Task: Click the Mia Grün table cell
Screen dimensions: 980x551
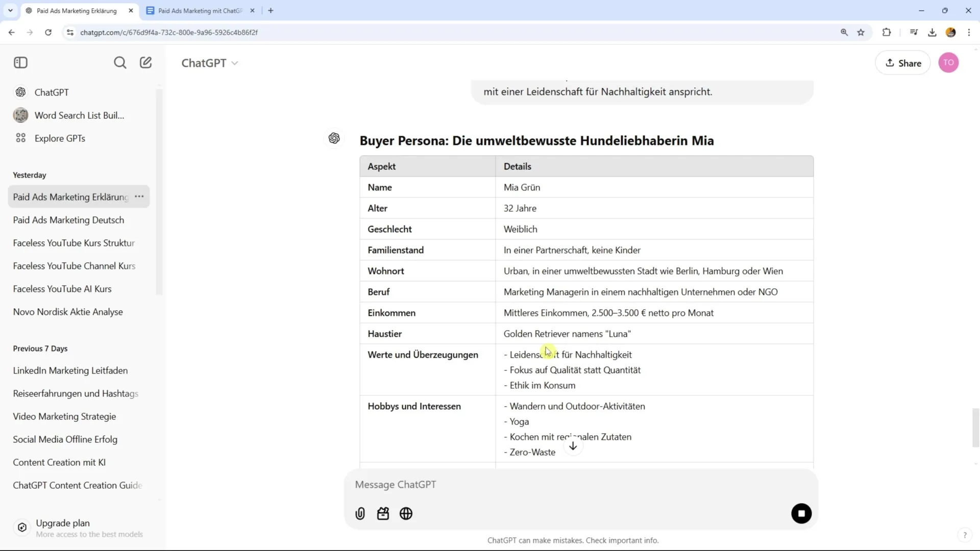Action: click(x=654, y=187)
